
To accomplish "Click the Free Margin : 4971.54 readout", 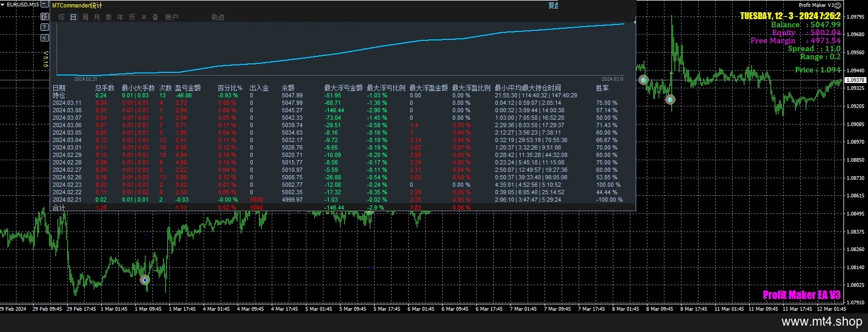I will 796,40.
